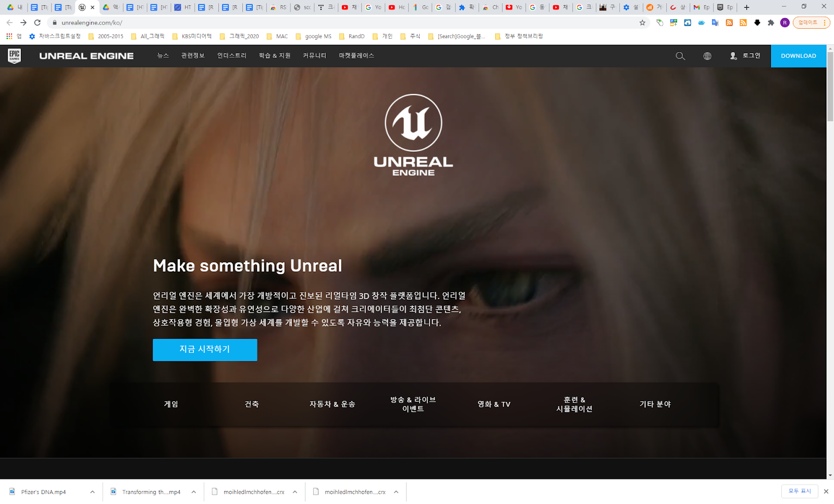
Task: Click UNREAL ENGINE wordmark in header
Action: click(87, 56)
